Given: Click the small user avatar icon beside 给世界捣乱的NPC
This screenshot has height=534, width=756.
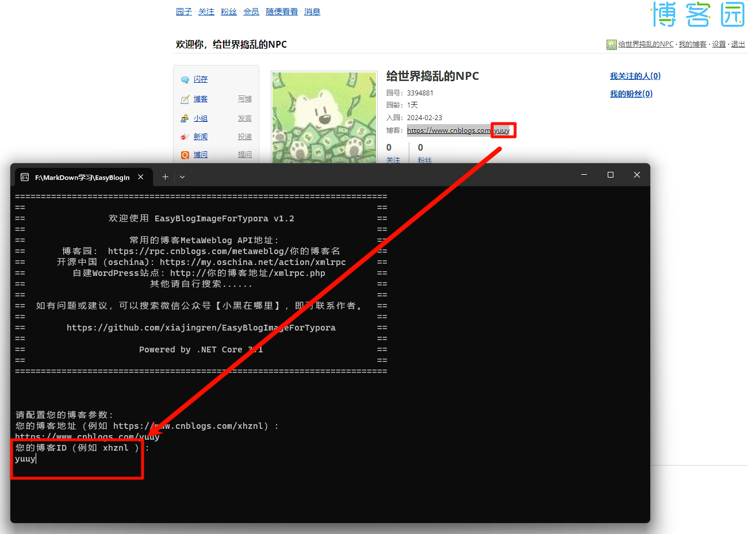Looking at the screenshot, I should (612, 45).
